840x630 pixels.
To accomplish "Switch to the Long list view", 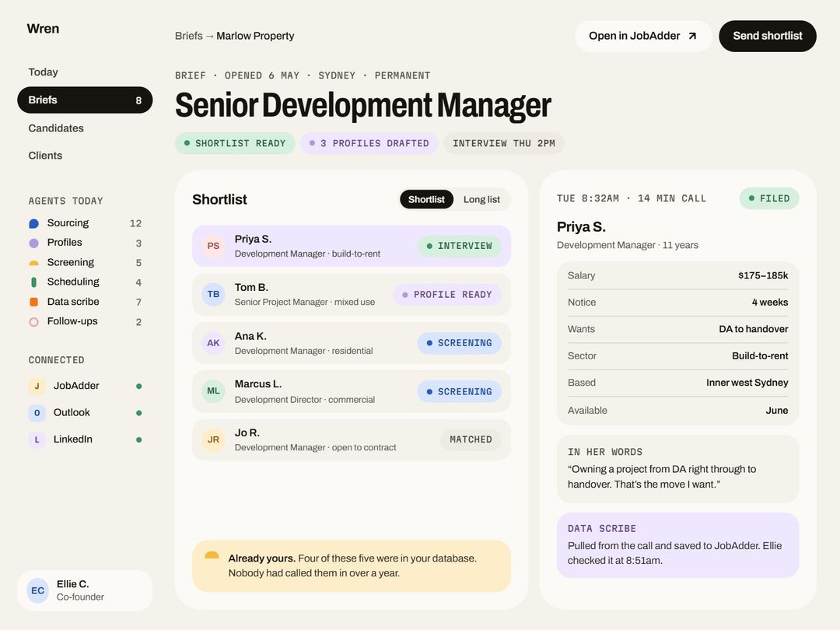I will [x=481, y=199].
